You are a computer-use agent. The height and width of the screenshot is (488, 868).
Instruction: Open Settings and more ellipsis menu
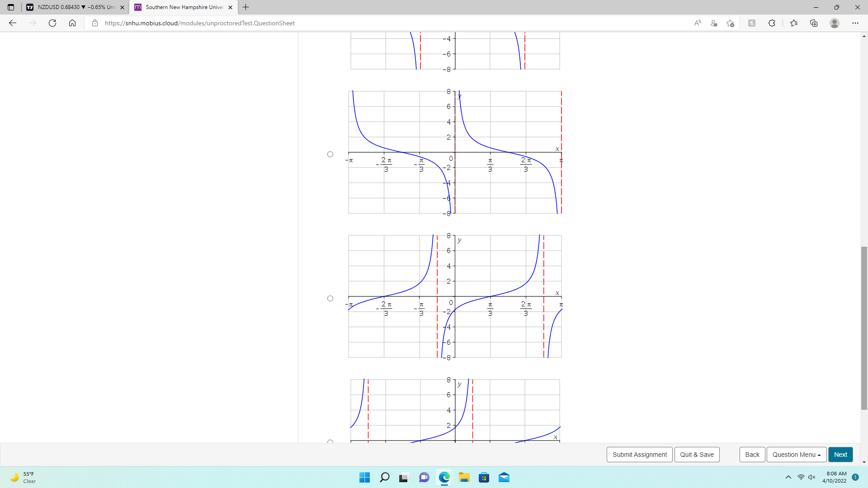click(x=855, y=23)
